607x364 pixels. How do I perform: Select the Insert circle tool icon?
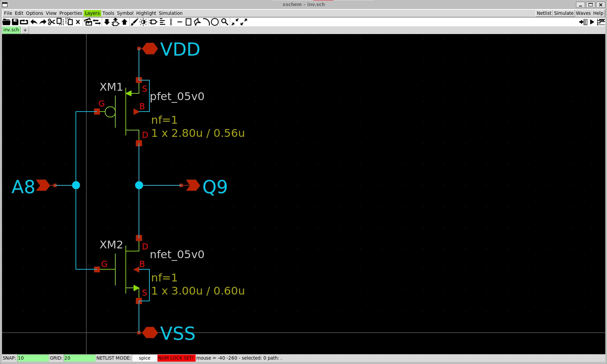[x=215, y=22]
